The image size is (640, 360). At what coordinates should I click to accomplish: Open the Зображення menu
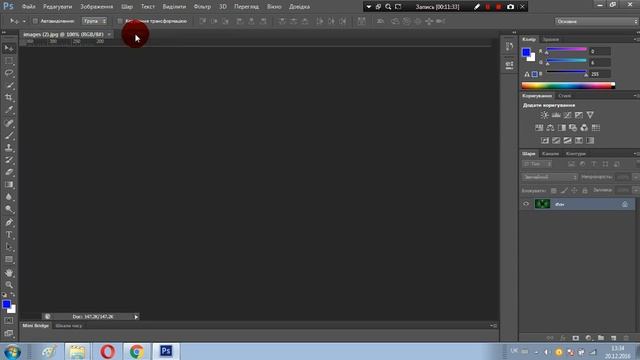(x=97, y=7)
